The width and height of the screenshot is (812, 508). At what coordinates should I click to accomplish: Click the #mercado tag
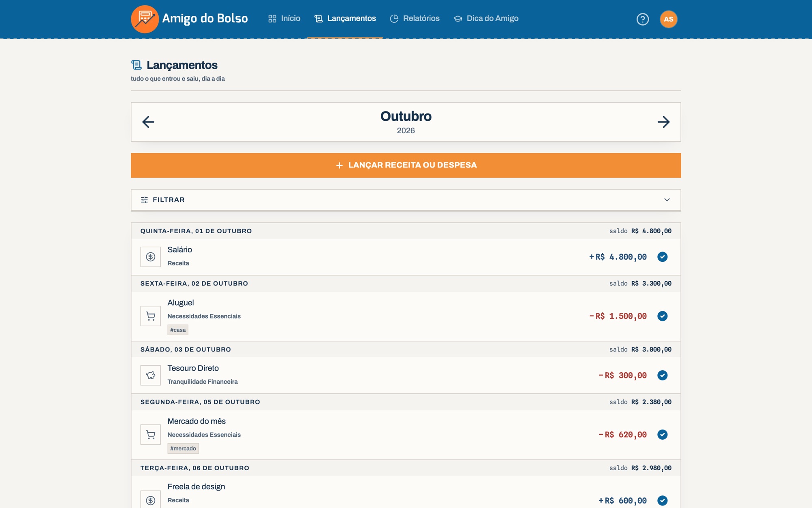point(183,449)
